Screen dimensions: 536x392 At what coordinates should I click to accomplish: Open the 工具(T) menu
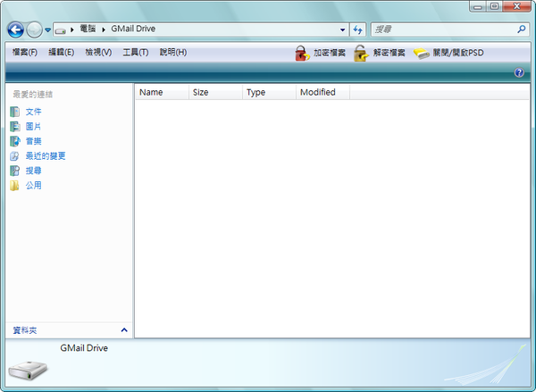(x=136, y=53)
